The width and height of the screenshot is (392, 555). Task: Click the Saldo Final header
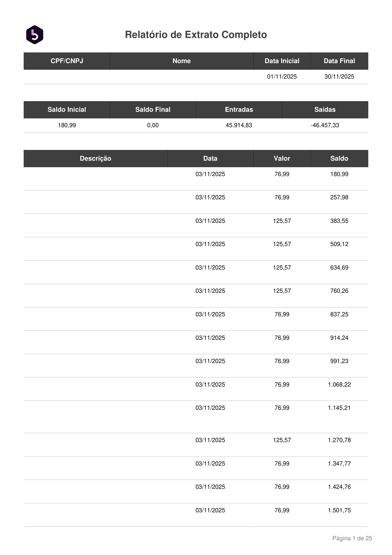pyautogui.click(x=153, y=110)
